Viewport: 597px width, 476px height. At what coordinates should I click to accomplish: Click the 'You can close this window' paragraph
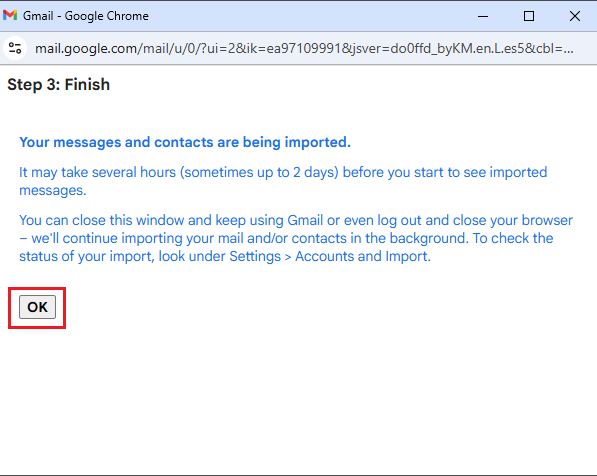click(296, 238)
